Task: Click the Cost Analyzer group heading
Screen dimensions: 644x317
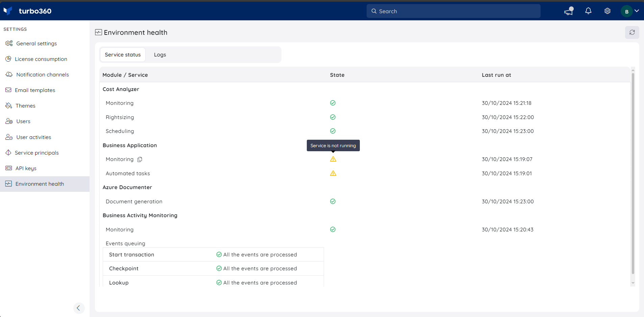Action: click(121, 89)
